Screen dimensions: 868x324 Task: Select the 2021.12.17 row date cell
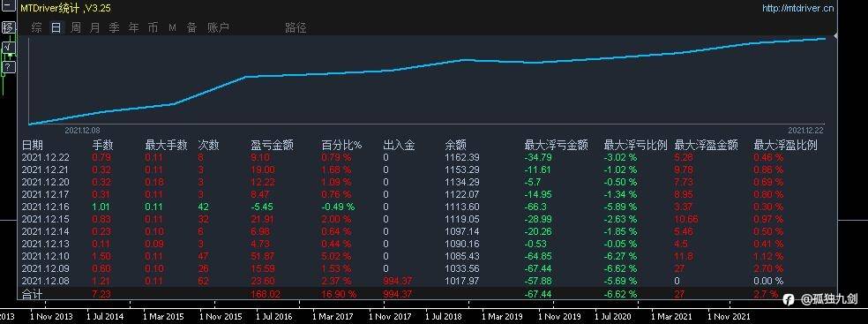point(45,194)
